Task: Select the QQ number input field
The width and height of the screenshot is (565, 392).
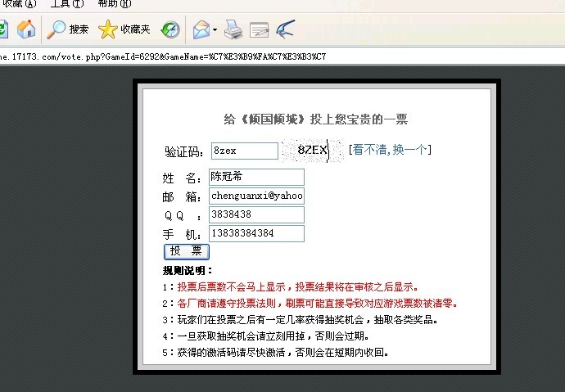Action: point(256,214)
